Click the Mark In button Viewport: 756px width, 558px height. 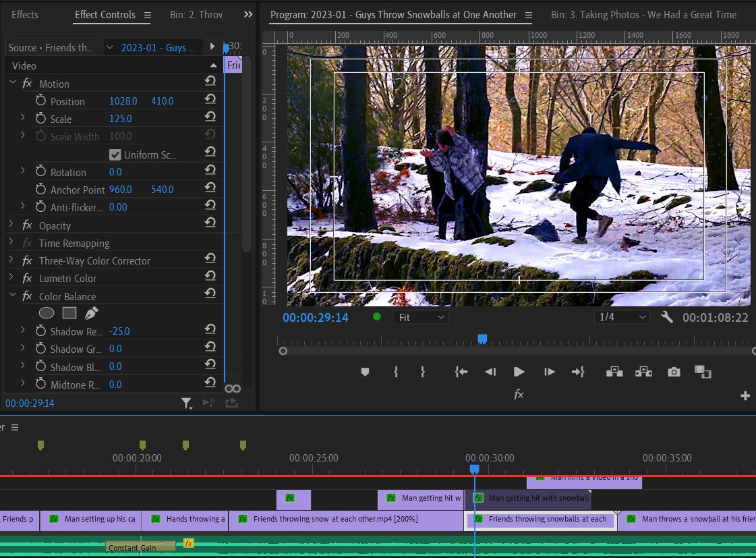click(x=396, y=372)
